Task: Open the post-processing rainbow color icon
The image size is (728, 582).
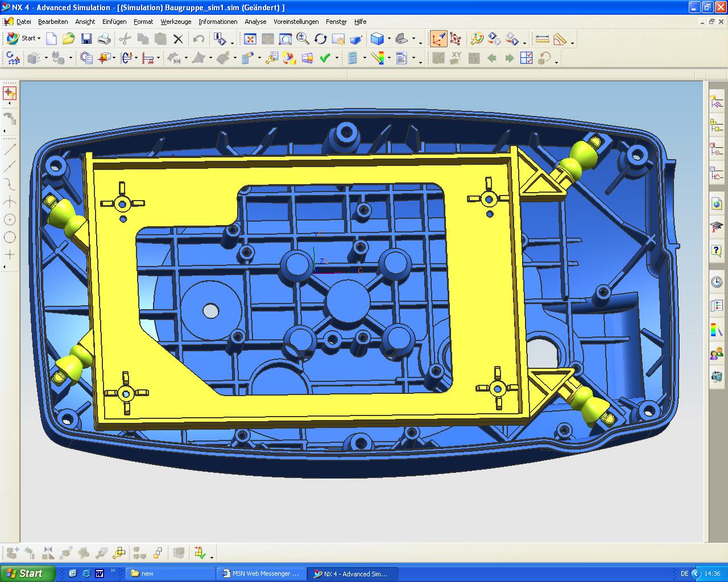Action: click(x=378, y=58)
